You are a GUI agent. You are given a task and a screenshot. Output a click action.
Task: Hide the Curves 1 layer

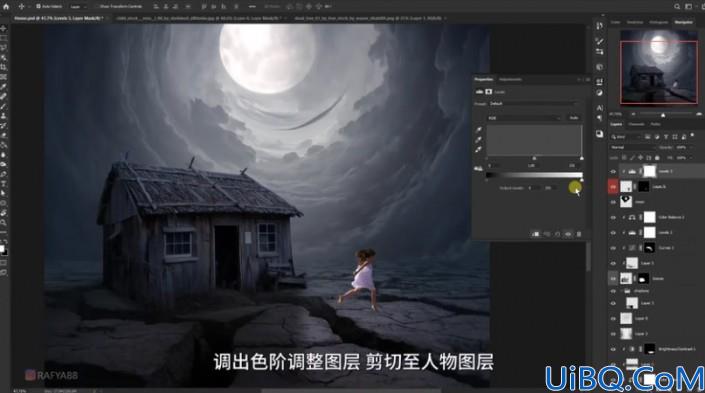tap(613, 248)
